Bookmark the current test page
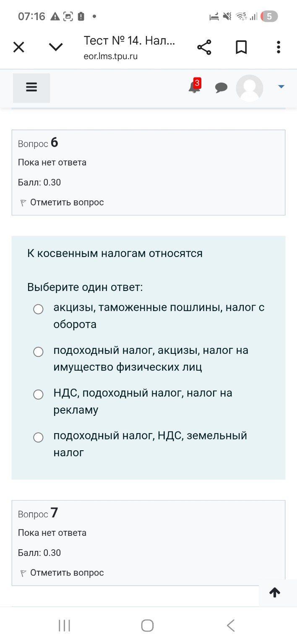297x644 pixels. (x=241, y=47)
